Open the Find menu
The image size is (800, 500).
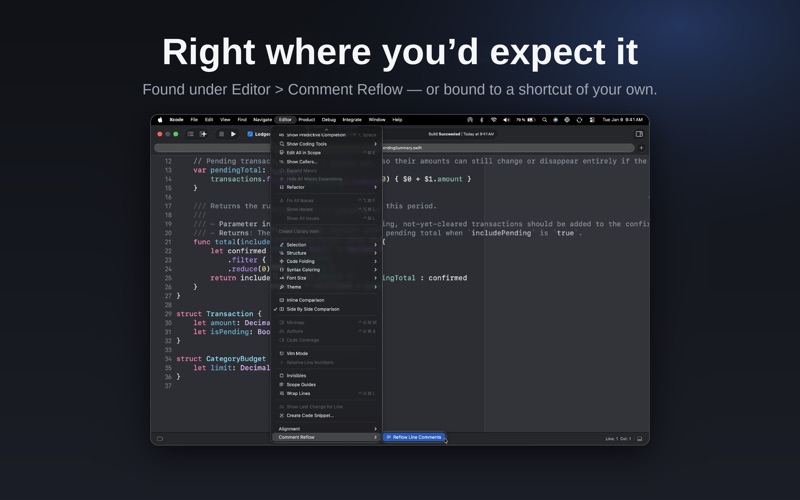click(242, 120)
